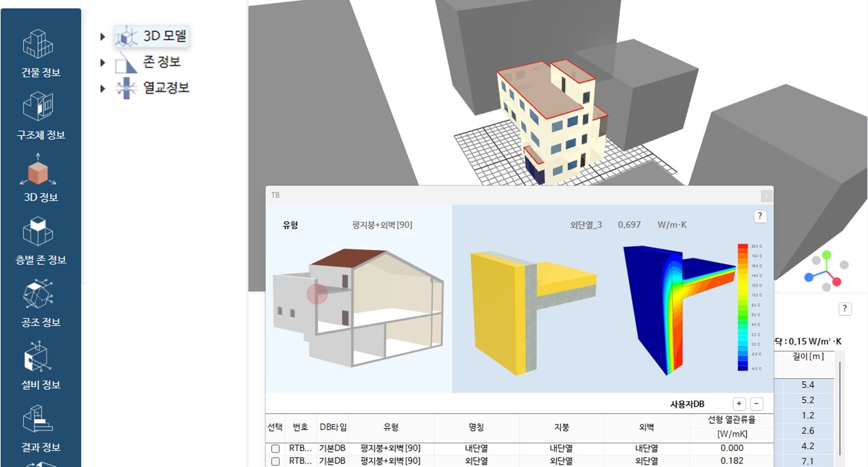
Task: Click the 2.6 length value
Action: [x=808, y=431]
